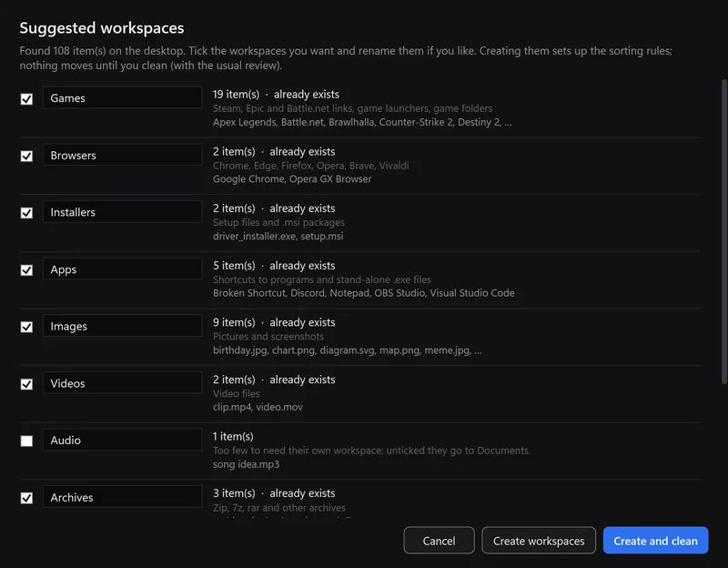Toggle the Installers workspace checkbox
The height and width of the screenshot is (568, 728).
point(26,213)
